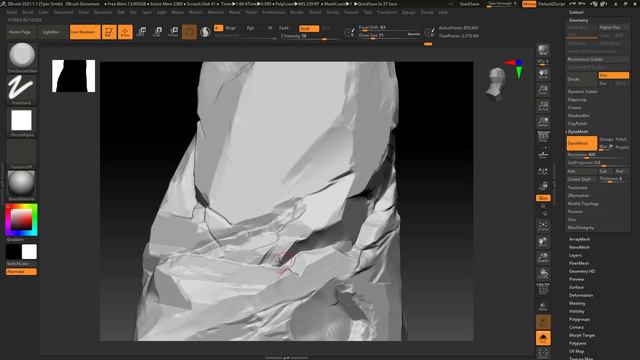Adjust the Z Intensity slider
Screen dimensions: 640x360
coord(309,36)
